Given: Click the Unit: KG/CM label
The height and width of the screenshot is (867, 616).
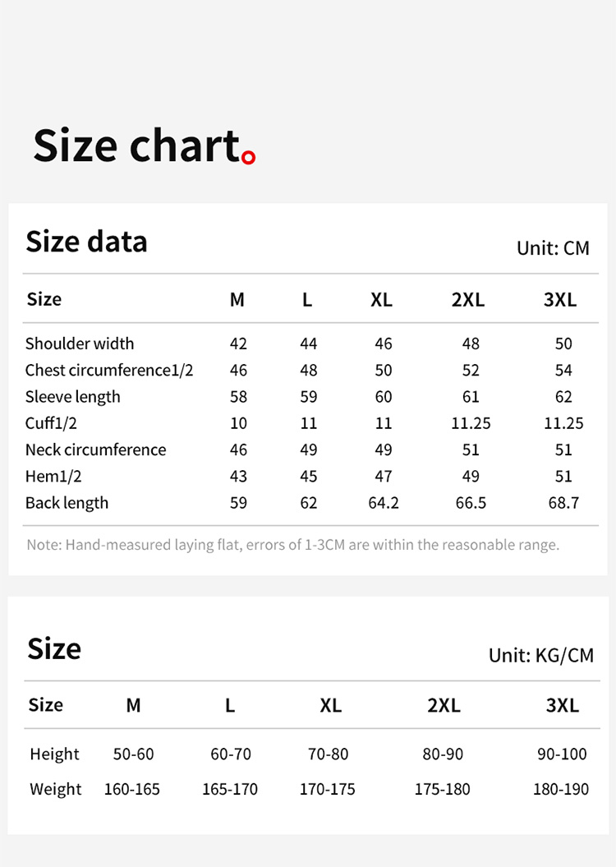Looking at the screenshot, I should coord(540,655).
